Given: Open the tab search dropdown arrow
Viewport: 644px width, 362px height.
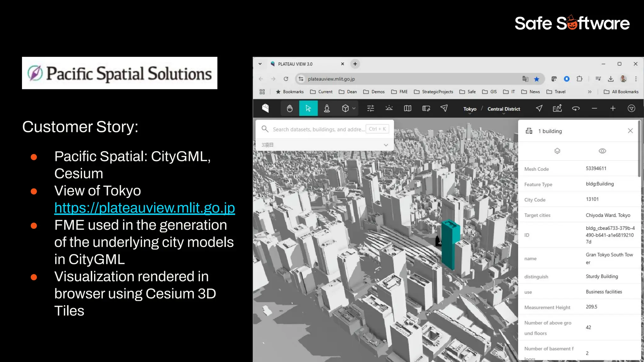Looking at the screenshot, I should 260,64.
